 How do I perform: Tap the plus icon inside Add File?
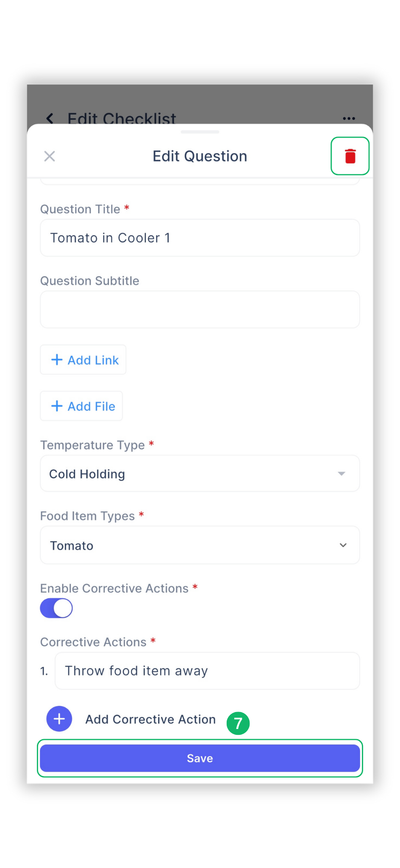[57, 406]
